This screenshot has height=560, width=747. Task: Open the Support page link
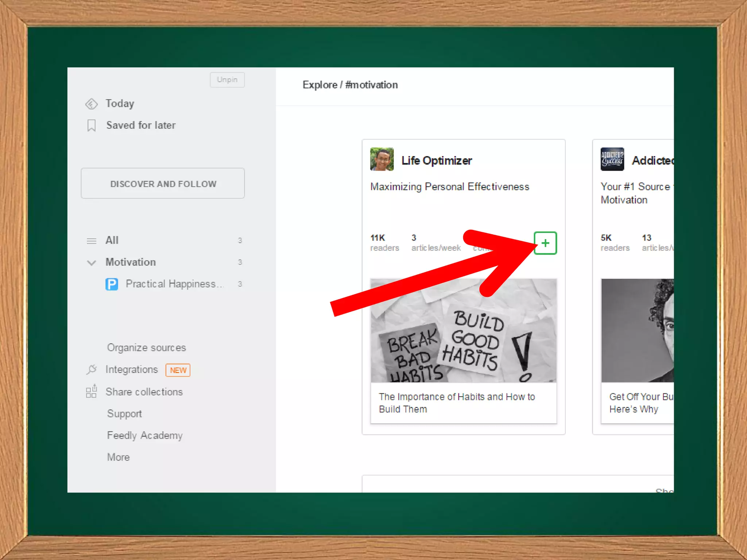click(124, 414)
